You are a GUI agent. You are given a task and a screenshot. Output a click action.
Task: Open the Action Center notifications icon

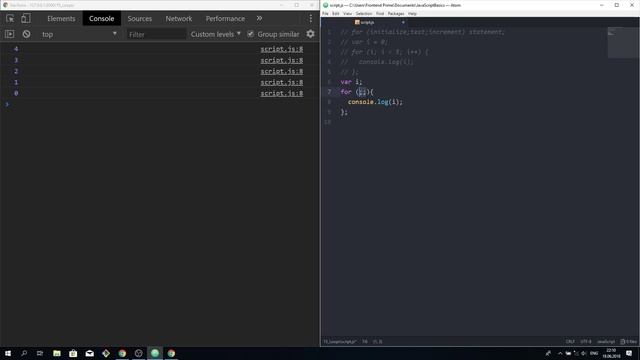coord(629,353)
